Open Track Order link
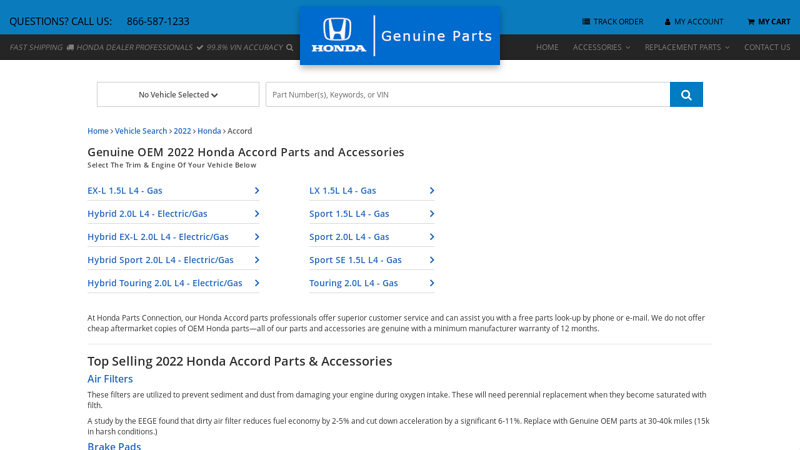Image resolution: width=800 pixels, height=450 pixels. (x=613, y=21)
